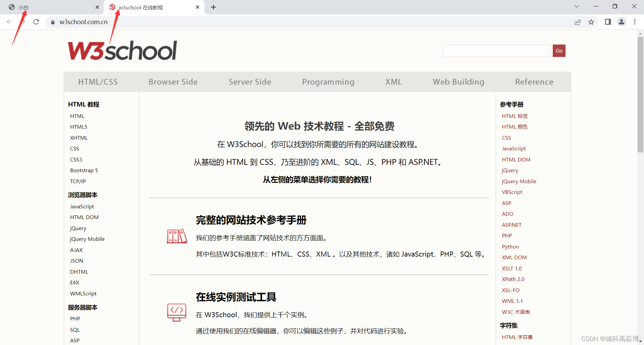The width and height of the screenshot is (644, 345).
Task: Bookmark this page with star icon
Action: click(591, 22)
